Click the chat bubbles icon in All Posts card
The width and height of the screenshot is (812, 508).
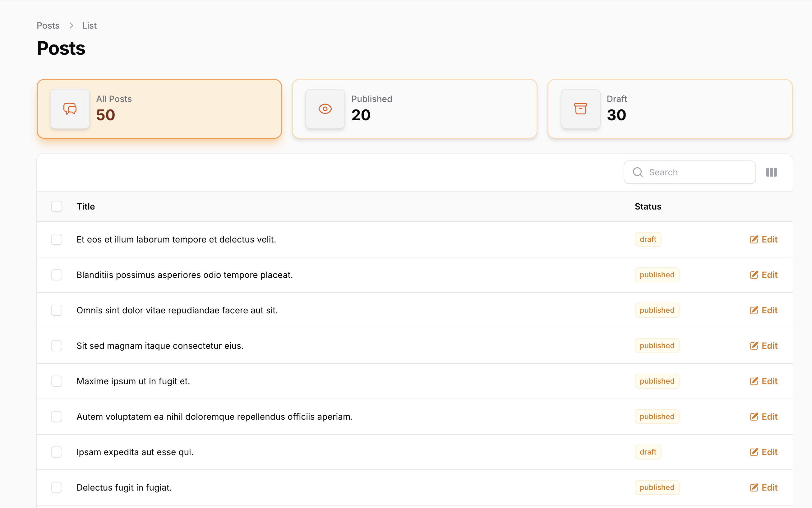point(70,109)
